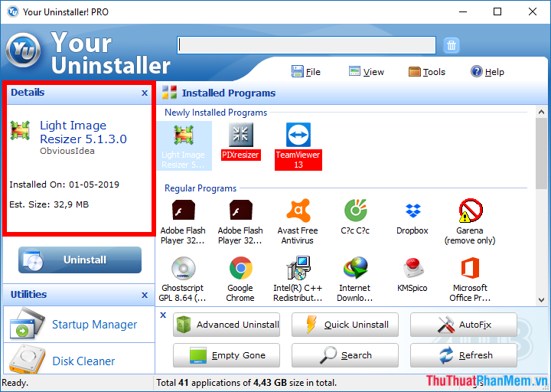551x392 pixels.
Task: Click scroll down arrow in program list
Action: click(541, 300)
